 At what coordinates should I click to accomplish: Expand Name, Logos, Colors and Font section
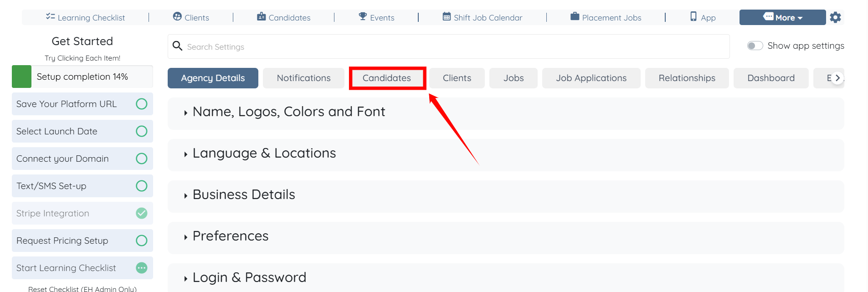288,112
